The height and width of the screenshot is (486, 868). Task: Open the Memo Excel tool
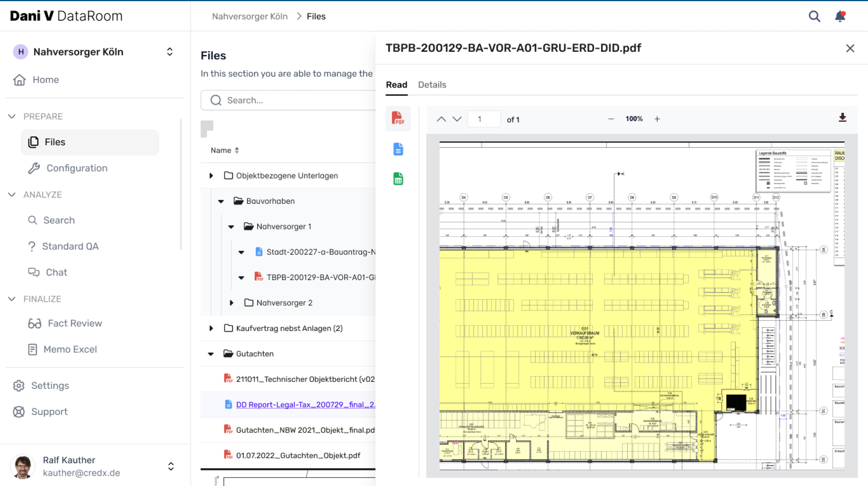coord(70,349)
